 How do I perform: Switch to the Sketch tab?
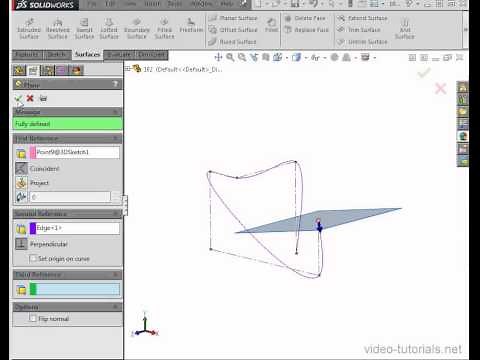(x=57, y=55)
